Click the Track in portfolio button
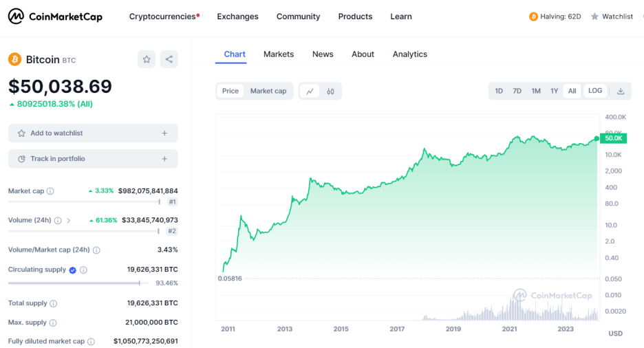 point(93,159)
